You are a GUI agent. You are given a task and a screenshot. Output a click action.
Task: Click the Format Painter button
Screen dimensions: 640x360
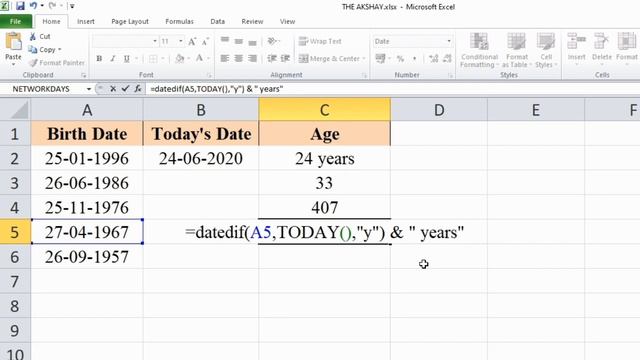57,63
